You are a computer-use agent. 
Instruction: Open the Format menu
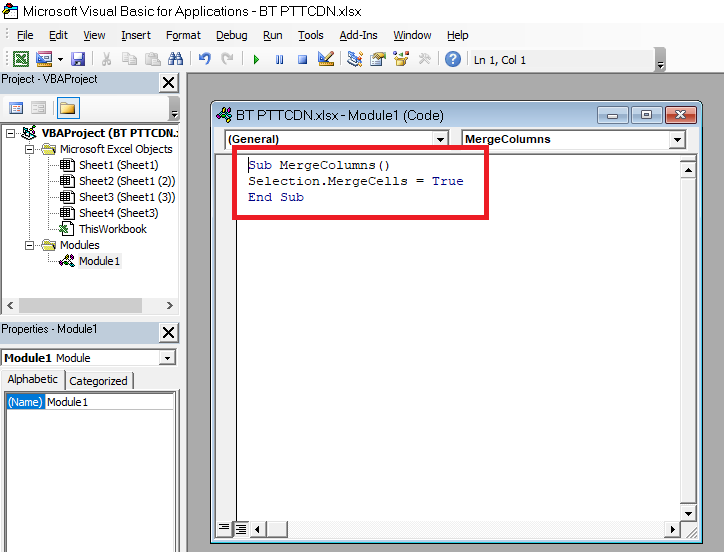coord(183,35)
